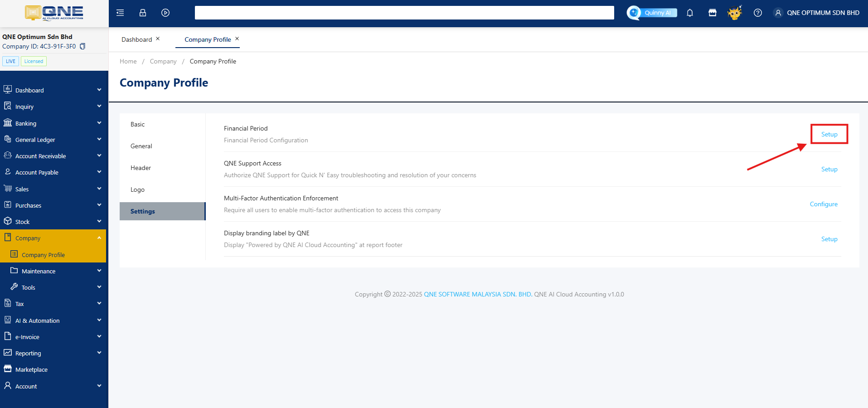The height and width of the screenshot is (408, 868).
Task: Click Configure for Multi-Factor Authentication Enforcement
Action: tap(824, 204)
